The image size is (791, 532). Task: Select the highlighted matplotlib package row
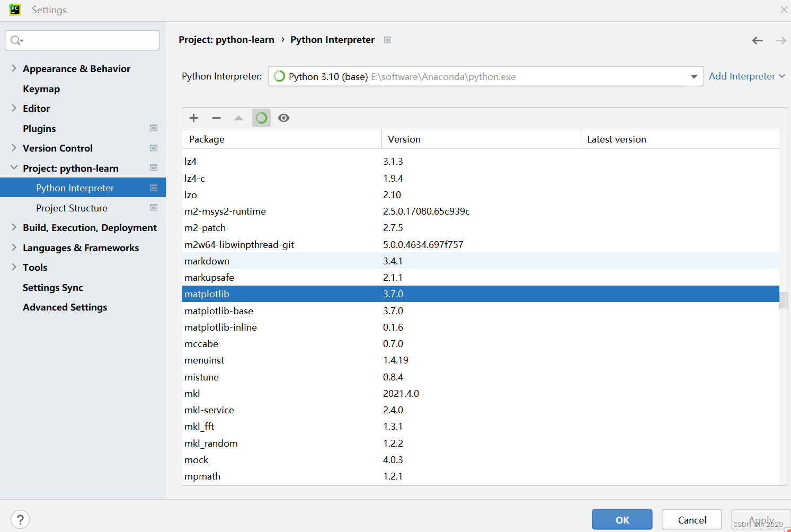tap(481, 294)
